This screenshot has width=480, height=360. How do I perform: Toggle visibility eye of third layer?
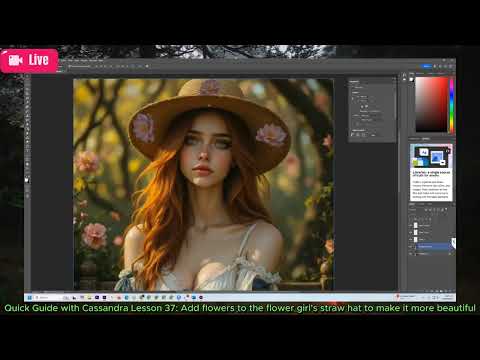point(411,239)
